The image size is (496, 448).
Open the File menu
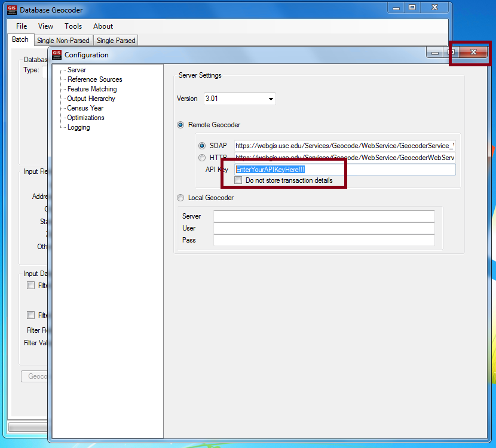22,26
